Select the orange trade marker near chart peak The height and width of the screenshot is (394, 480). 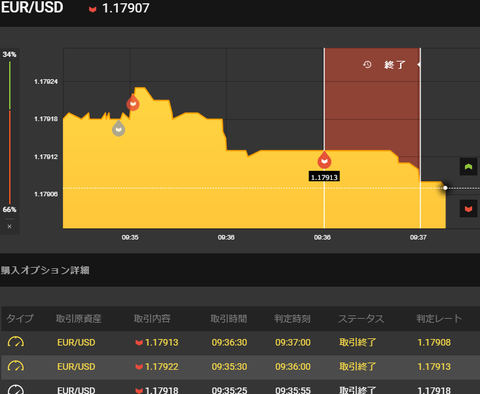pos(133,103)
